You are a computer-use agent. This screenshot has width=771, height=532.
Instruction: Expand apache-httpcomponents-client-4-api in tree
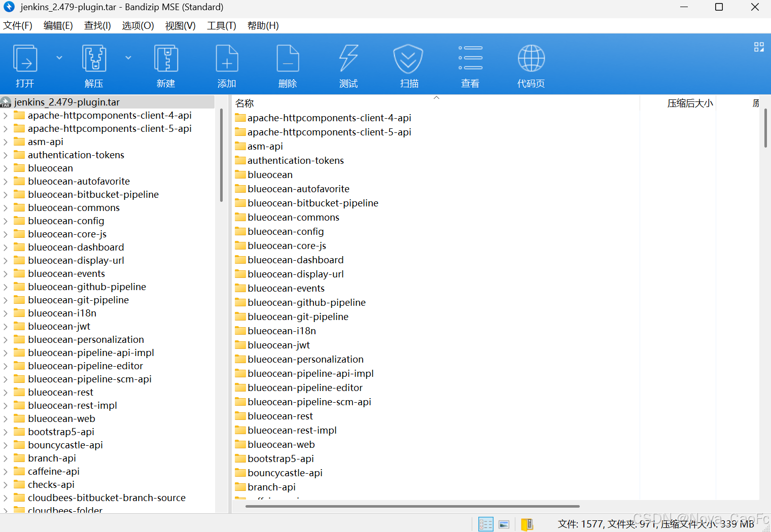pos(6,116)
